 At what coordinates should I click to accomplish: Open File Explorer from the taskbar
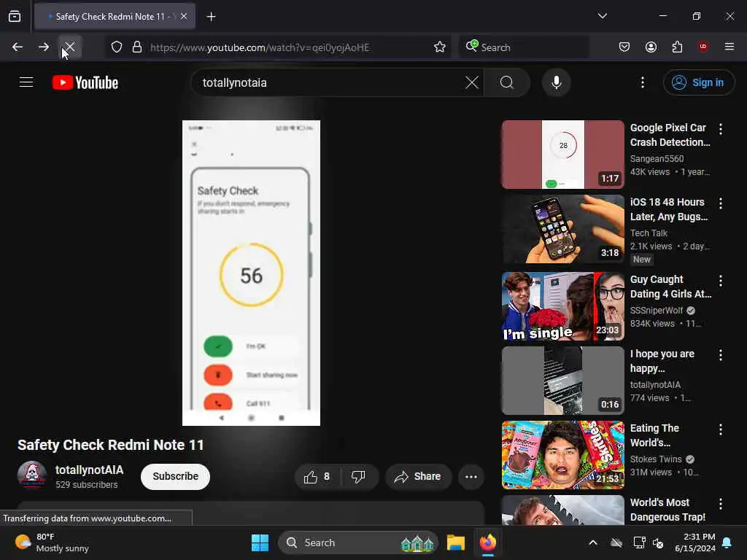coord(455,542)
